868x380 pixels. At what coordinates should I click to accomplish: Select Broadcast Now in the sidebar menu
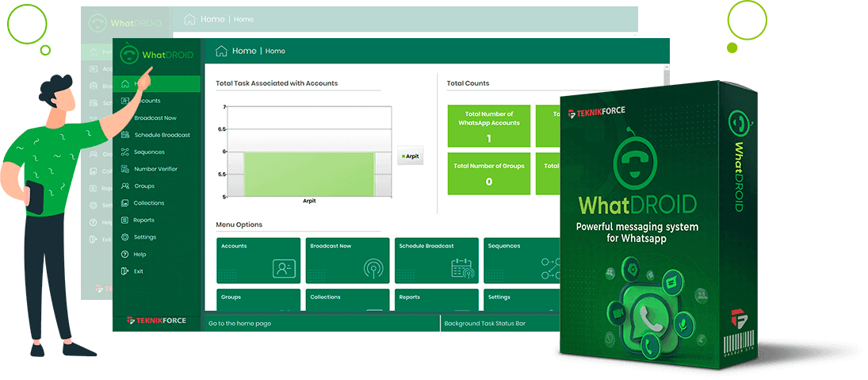(x=155, y=118)
